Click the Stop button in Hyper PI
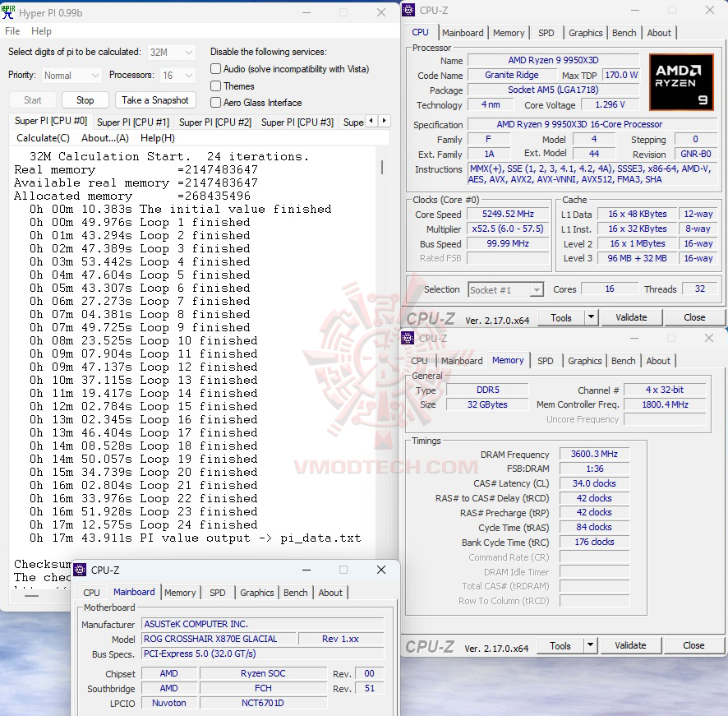 point(85,100)
